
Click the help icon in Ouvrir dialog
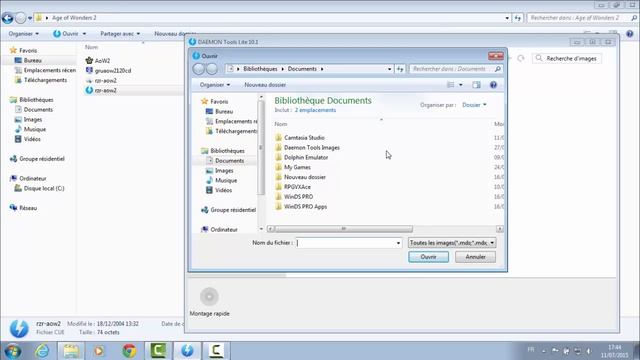click(493, 85)
